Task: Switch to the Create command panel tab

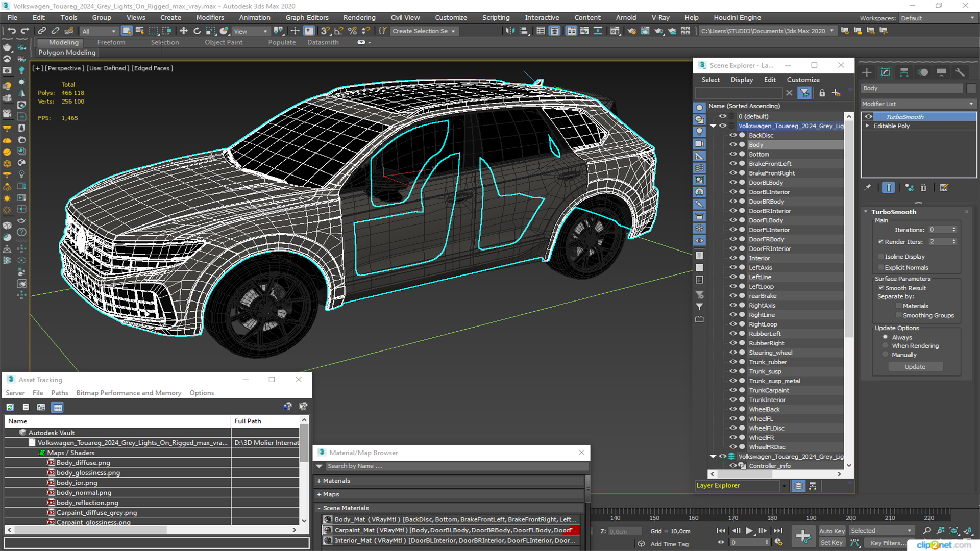Action: tap(867, 72)
